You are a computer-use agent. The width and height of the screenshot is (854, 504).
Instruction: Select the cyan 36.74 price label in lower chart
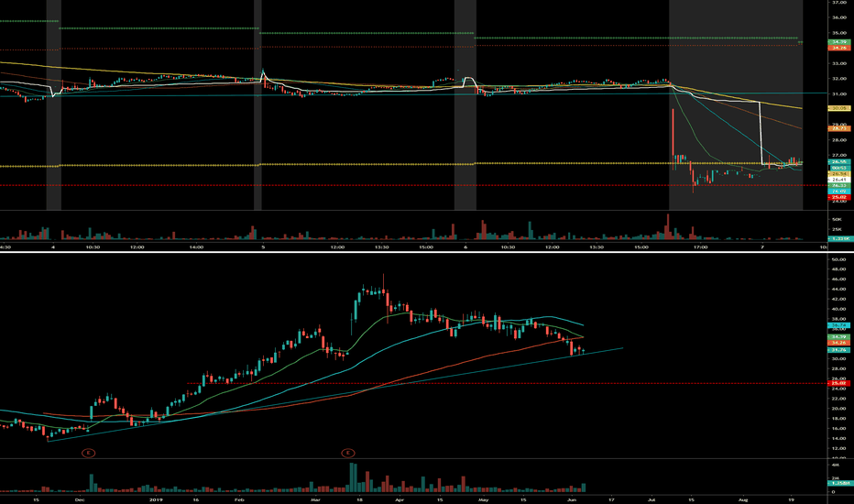click(x=838, y=325)
